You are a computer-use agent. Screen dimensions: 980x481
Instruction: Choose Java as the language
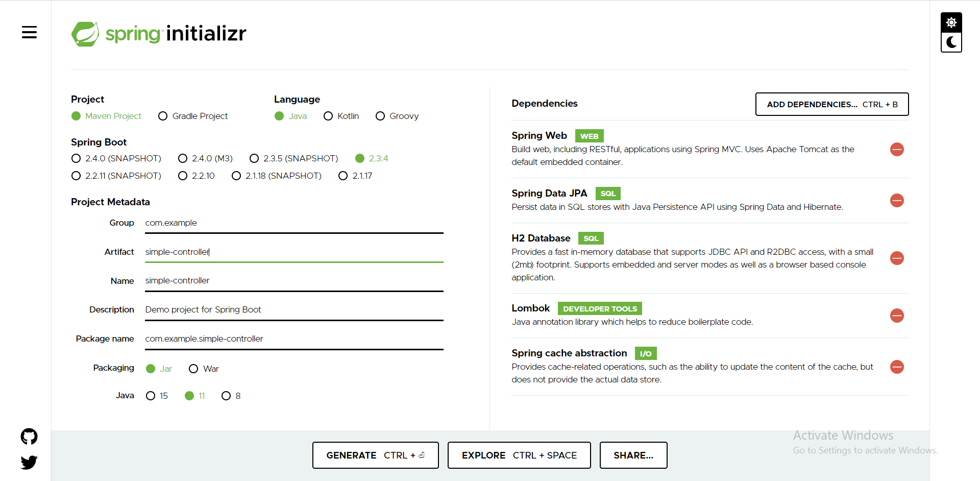290,116
